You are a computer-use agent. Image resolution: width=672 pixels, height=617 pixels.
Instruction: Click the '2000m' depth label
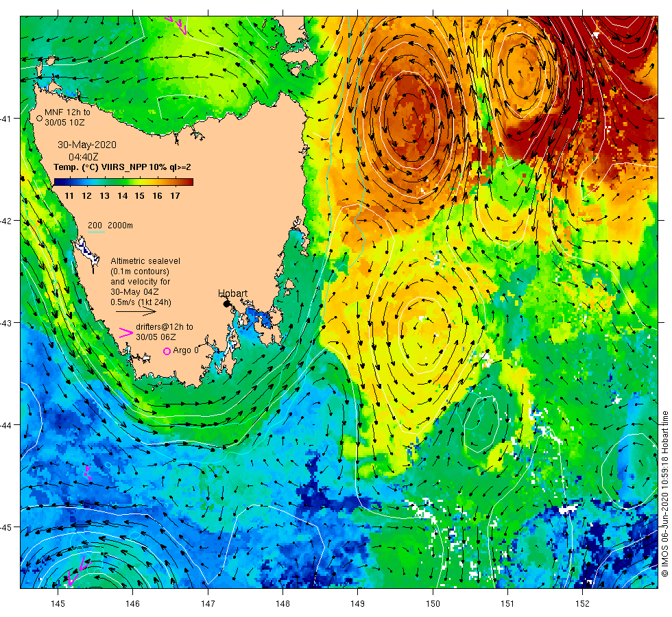pyautogui.click(x=120, y=226)
